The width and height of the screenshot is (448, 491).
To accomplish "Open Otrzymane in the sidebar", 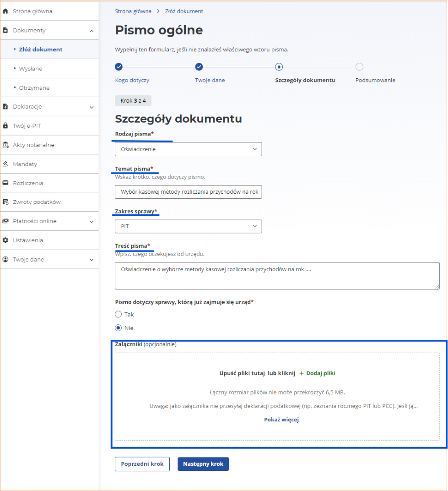I will coord(34,87).
